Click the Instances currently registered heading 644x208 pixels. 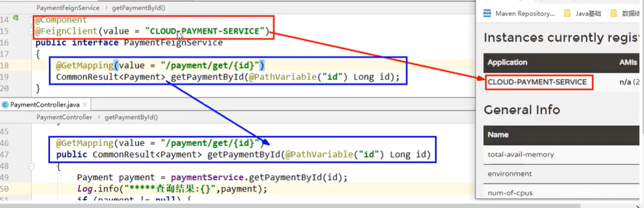coord(562,38)
